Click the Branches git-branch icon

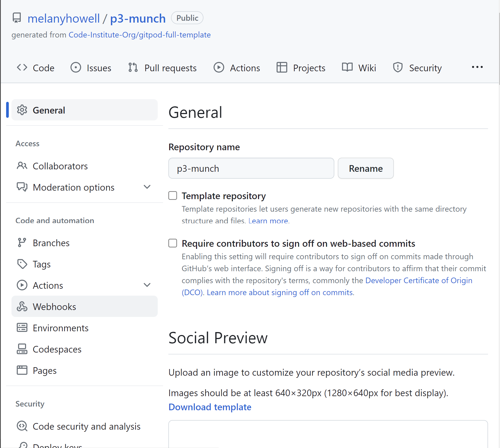(22, 243)
